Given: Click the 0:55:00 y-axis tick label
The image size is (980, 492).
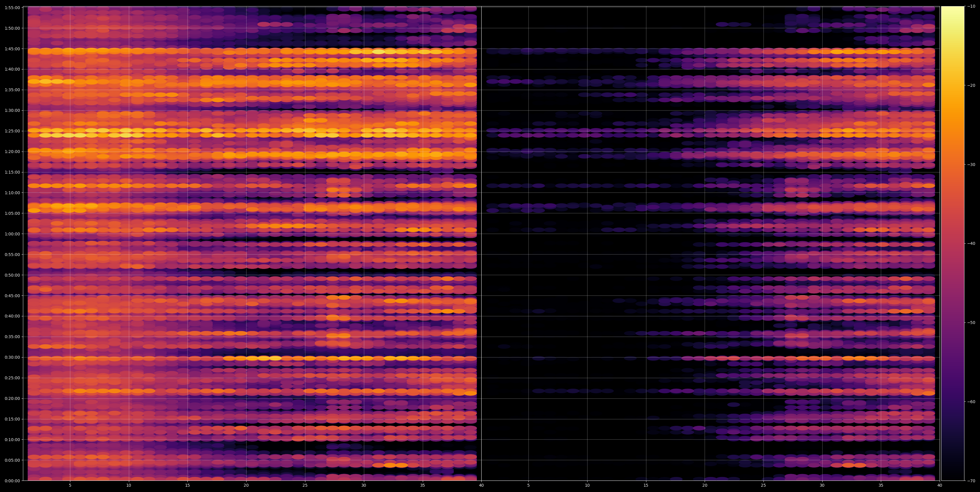Looking at the screenshot, I should [12, 254].
